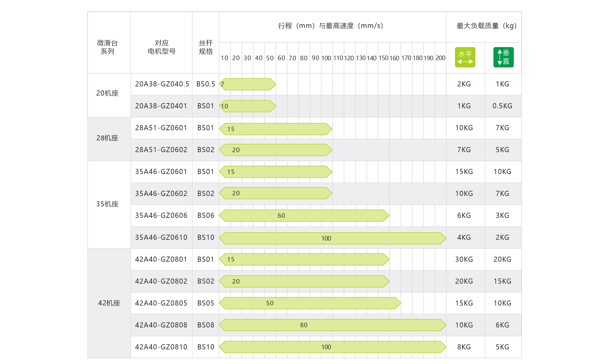The image size is (610, 364).
Task: Click the 行程与最高速度 header
Action: [331, 26]
